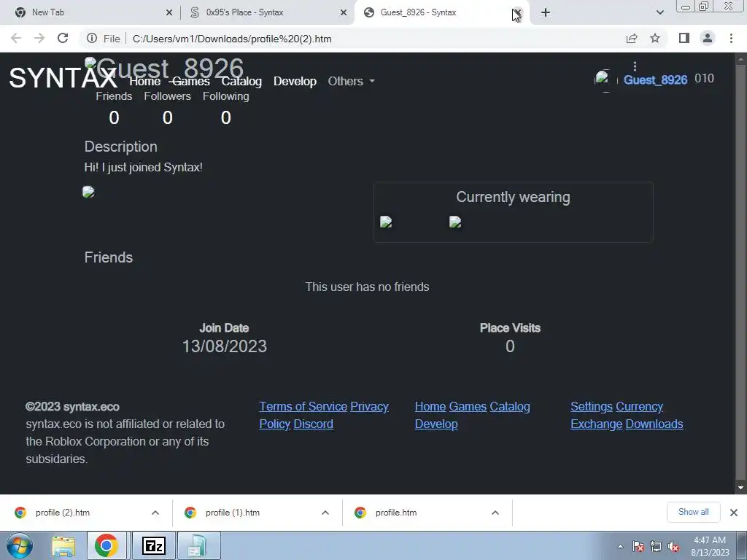Close the downloads bar

pos(734,513)
